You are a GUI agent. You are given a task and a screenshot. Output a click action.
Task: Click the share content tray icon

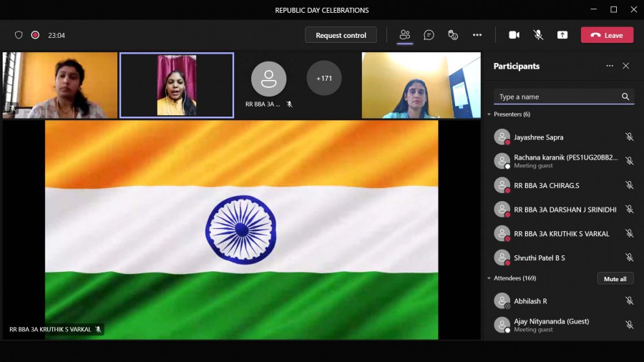(562, 35)
